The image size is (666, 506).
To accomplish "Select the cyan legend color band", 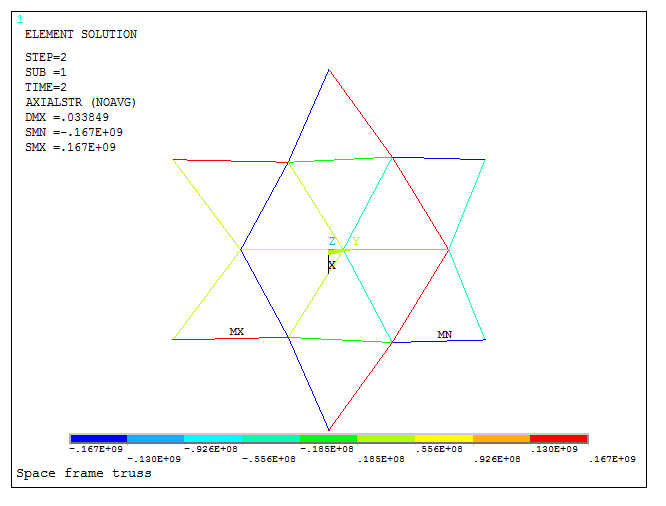I will pyautogui.click(x=213, y=438).
